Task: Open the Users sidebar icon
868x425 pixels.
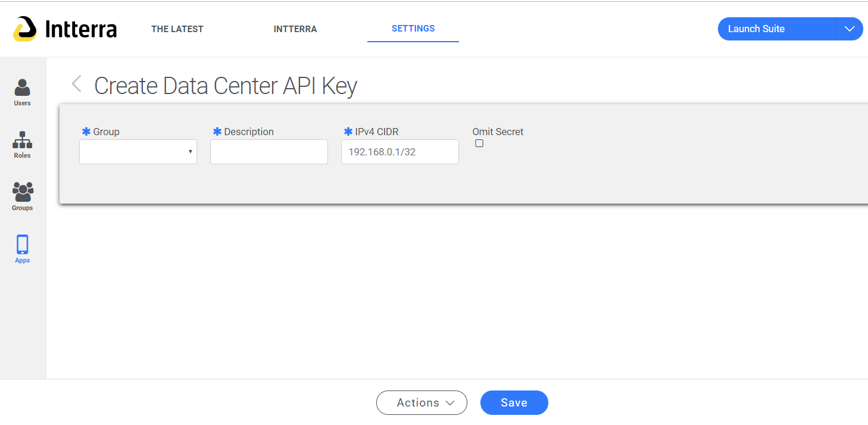Action: (x=23, y=92)
